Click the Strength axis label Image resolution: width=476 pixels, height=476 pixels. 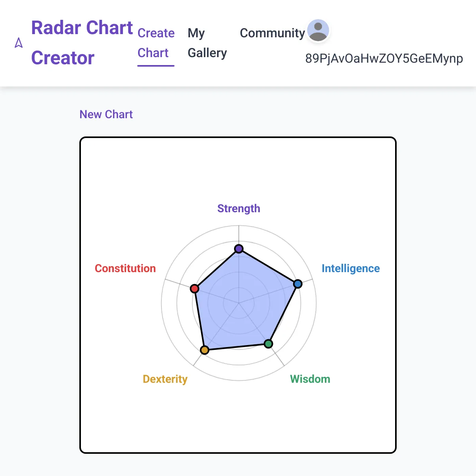239,208
